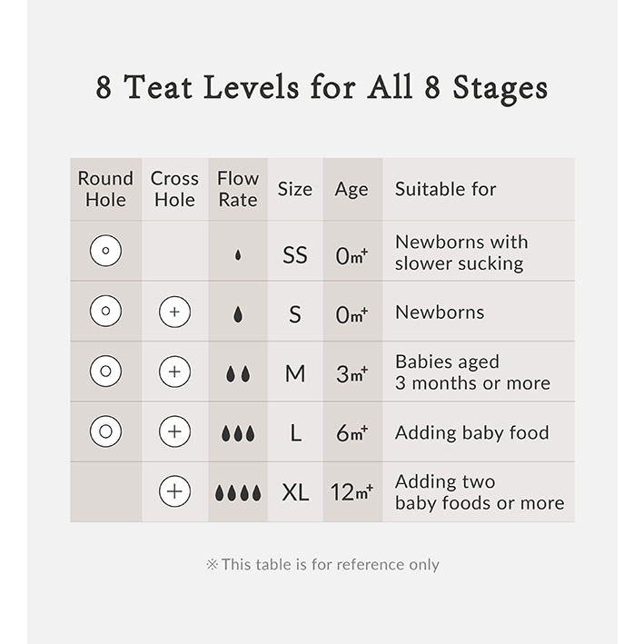
Task: Click the round hole icon in SS row
Action: [105, 251]
